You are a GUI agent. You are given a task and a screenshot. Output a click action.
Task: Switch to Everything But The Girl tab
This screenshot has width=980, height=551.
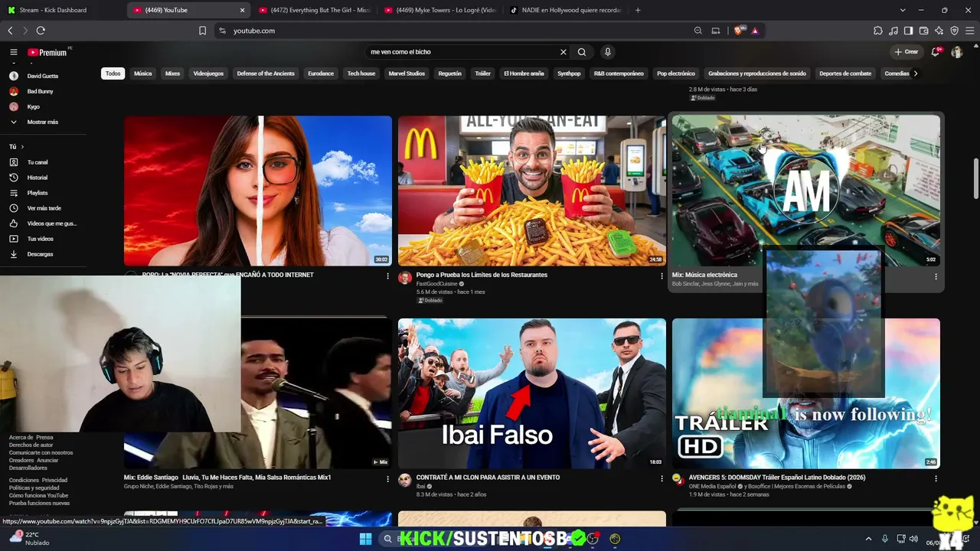(314, 10)
